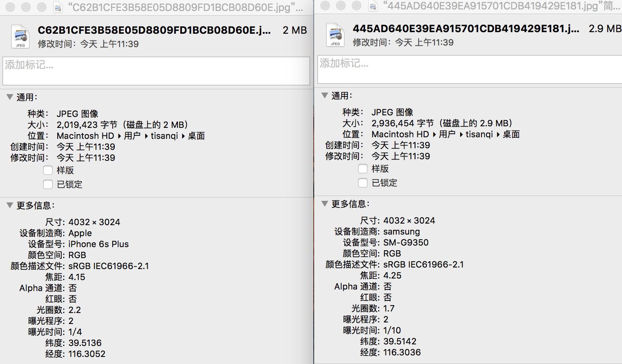
Task: Hide 更多信息 details in the samsung photo window
Action: pos(325,204)
